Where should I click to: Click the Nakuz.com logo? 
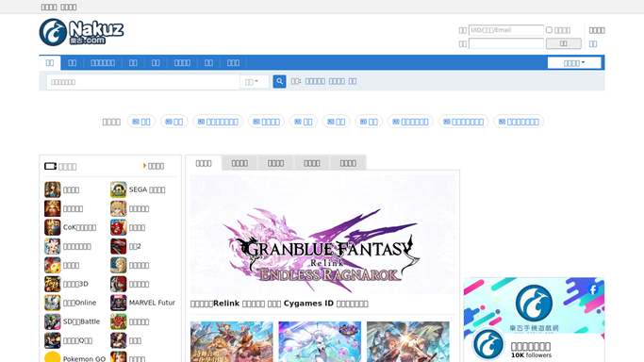pyautogui.click(x=81, y=32)
